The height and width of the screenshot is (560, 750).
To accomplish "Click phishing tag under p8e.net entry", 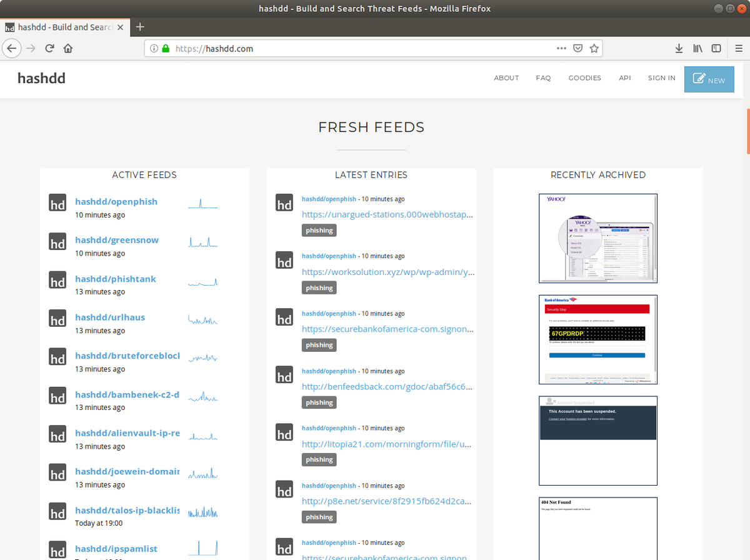I will point(319,517).
